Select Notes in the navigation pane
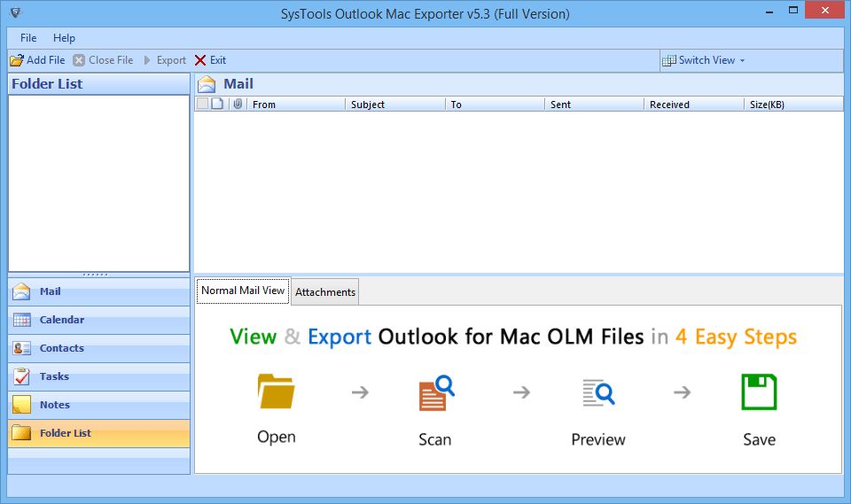851x504 pixels. (x=98, y=404)
